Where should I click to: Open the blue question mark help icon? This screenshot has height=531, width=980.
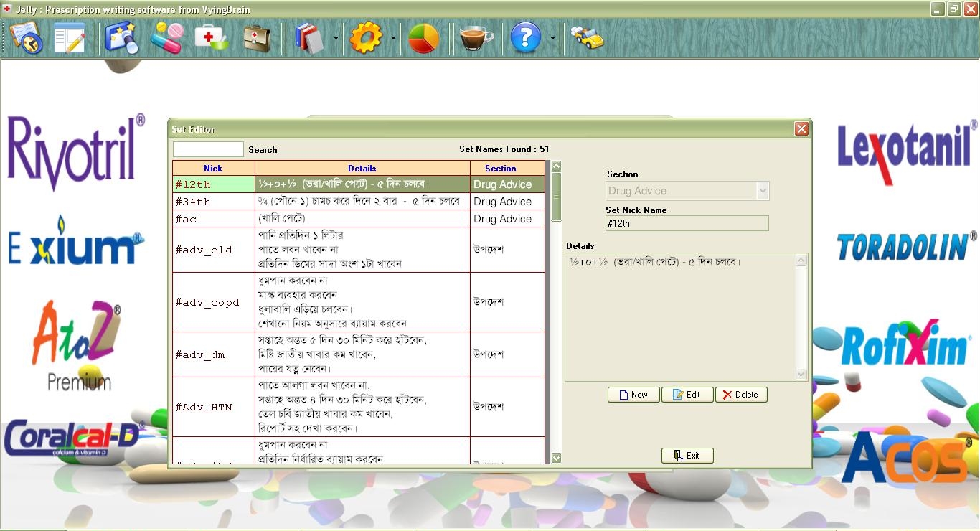tap(525, 38)
